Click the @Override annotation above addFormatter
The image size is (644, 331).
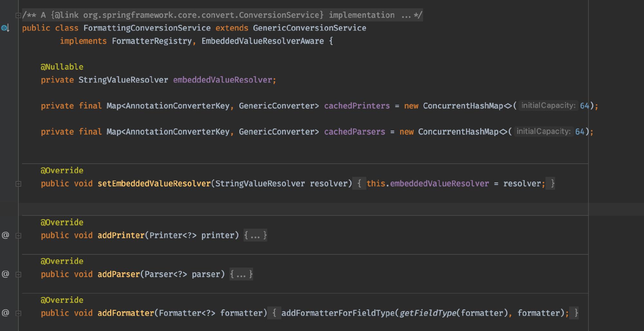62,300
